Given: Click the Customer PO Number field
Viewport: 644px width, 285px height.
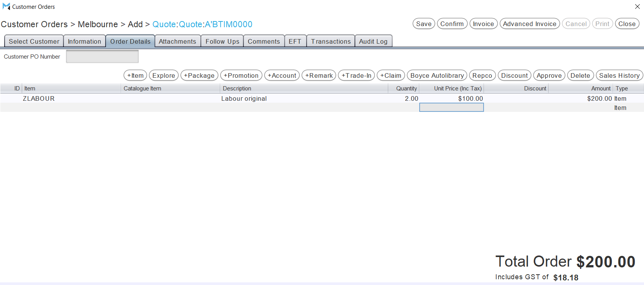Looking at the screenshot, I should (x=102, y=57).
